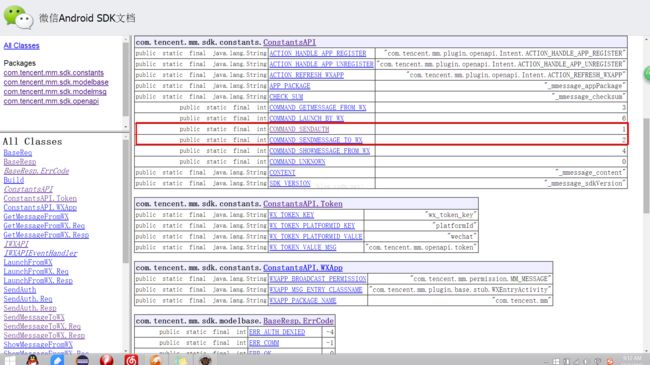650x365 pixels.
Task: Open COMMAND_SHOWMESSAGE_FROM_WX constant link
Action: click(320, 151)
